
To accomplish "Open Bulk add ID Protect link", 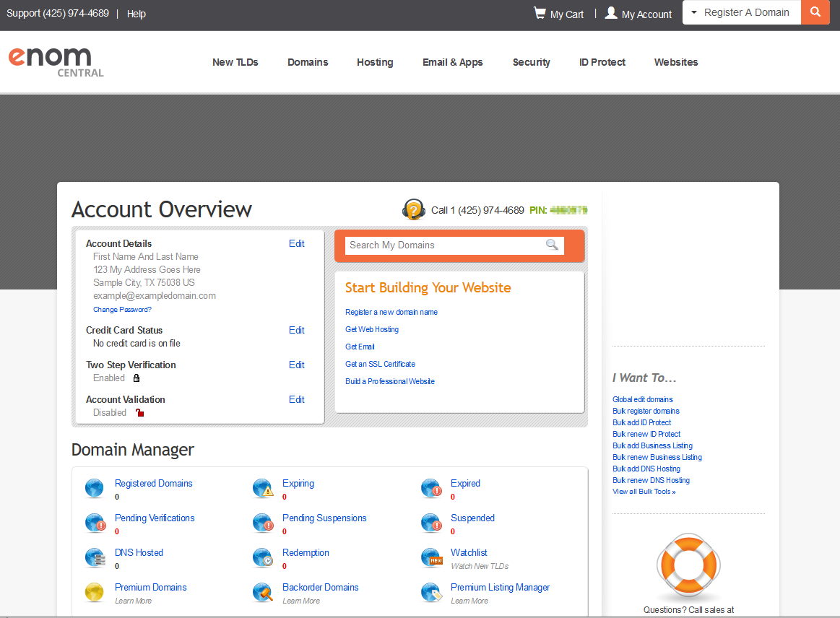I will click(641, 422).
